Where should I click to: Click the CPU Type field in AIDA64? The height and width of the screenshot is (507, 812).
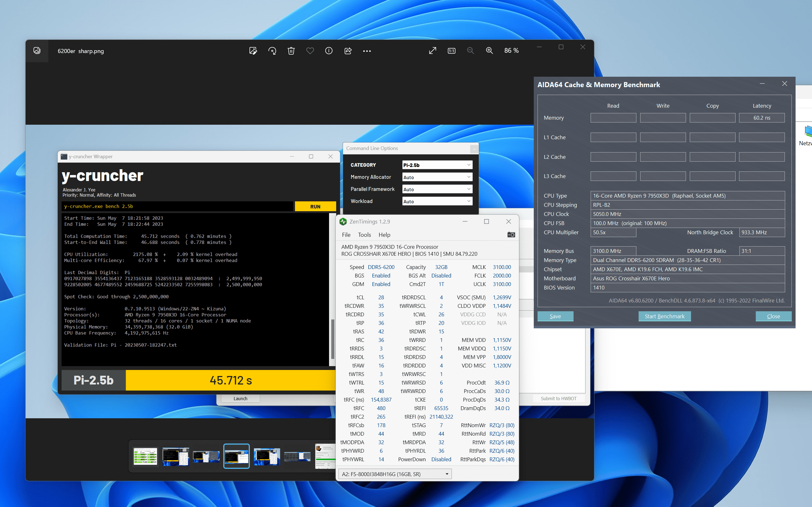(688, 195)
